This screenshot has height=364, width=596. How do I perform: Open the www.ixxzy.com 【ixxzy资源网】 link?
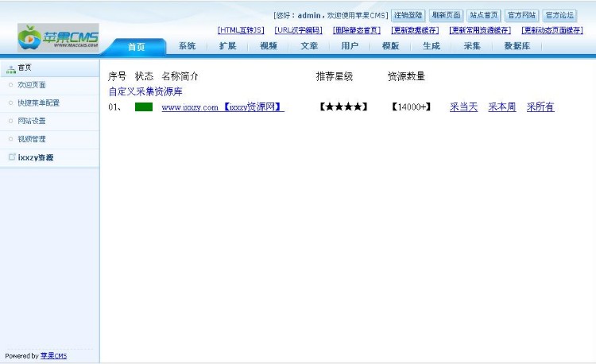(223, 107)
